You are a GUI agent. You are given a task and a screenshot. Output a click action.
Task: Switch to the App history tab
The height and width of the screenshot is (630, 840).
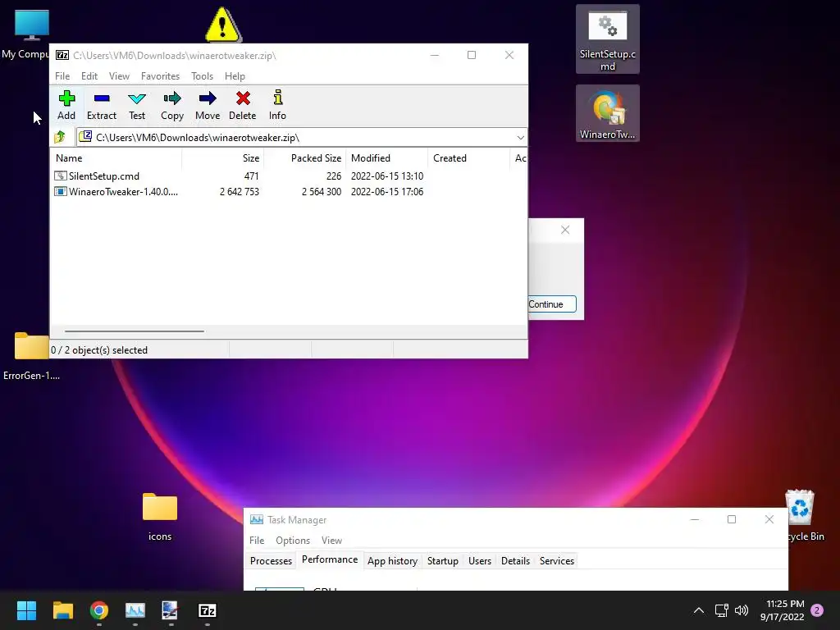click(392, 561)
